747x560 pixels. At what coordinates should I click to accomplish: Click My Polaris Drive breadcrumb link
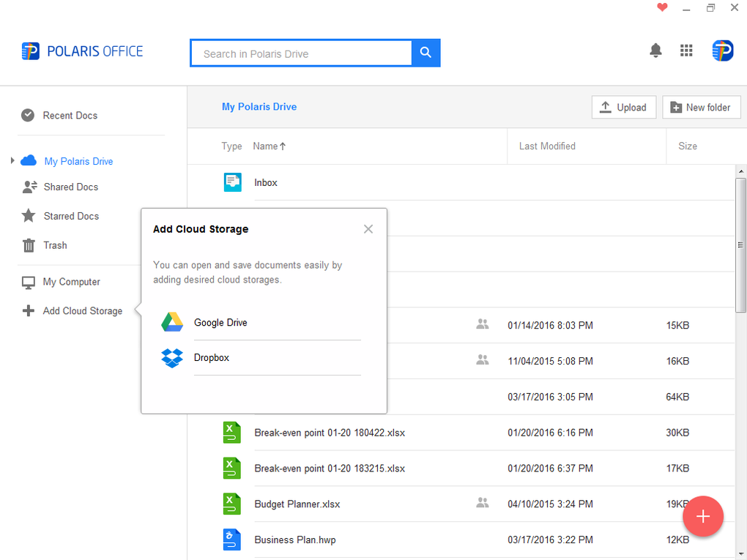coord(259,107)
